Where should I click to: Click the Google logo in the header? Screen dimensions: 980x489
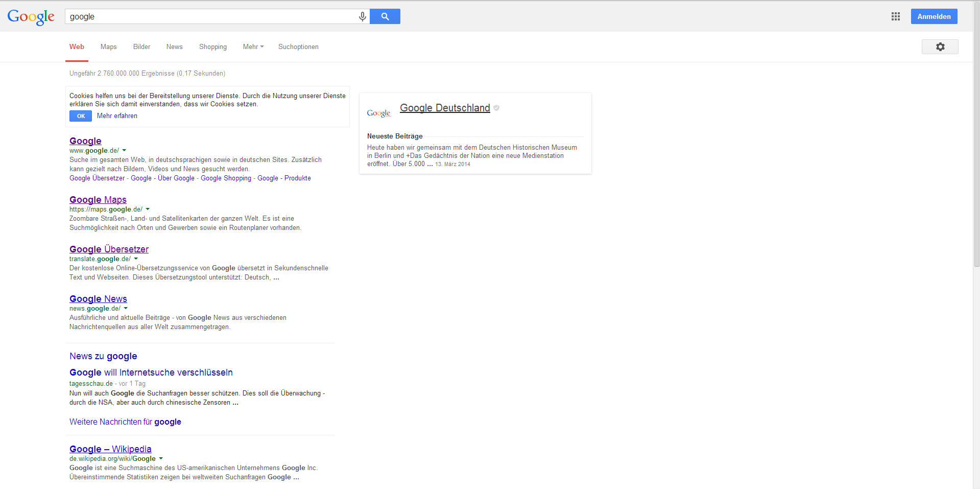31,17
